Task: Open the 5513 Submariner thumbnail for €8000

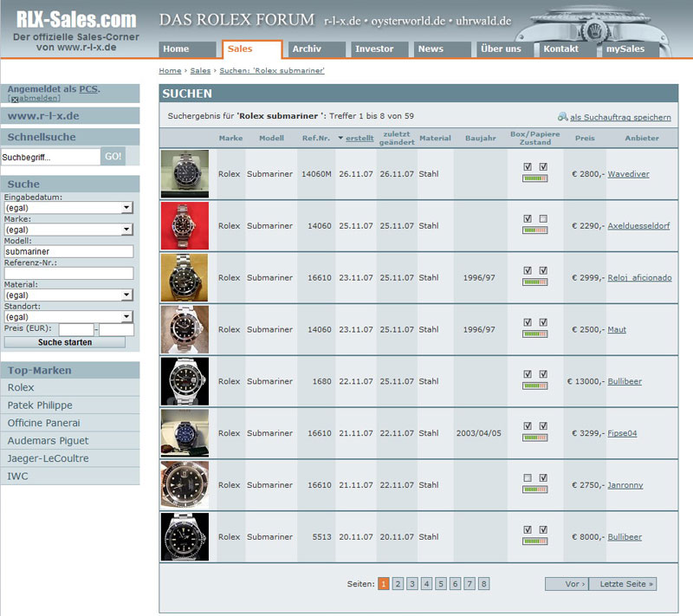Action: pos(185,537)
